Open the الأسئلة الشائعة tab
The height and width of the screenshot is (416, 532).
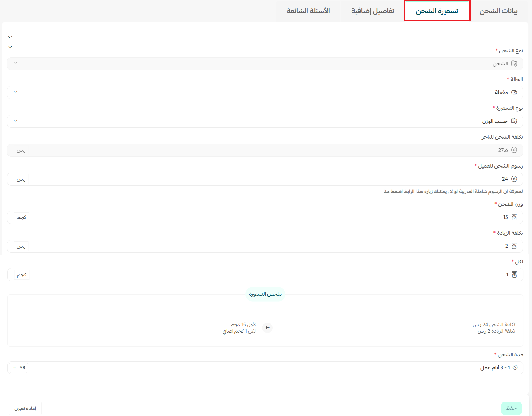(308, 11)
